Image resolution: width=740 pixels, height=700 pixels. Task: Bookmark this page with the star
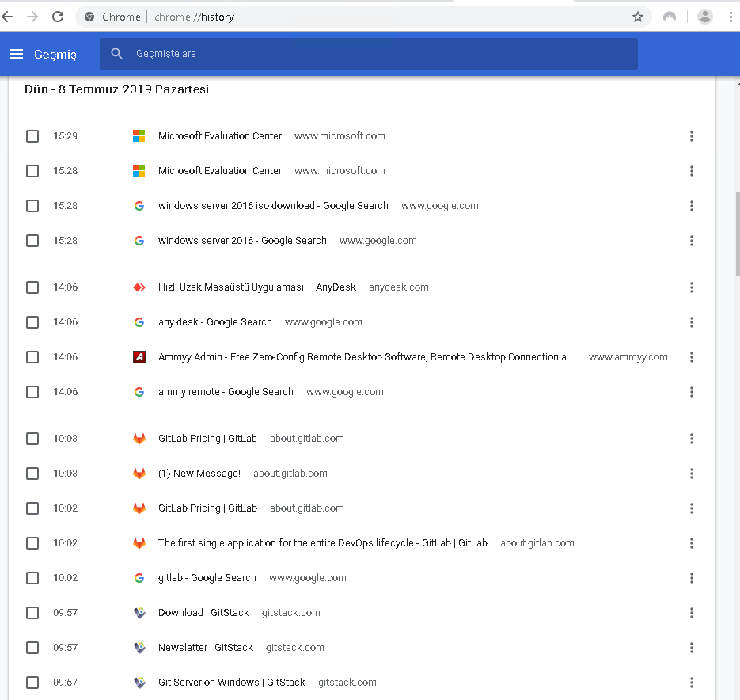click(638, 17)
